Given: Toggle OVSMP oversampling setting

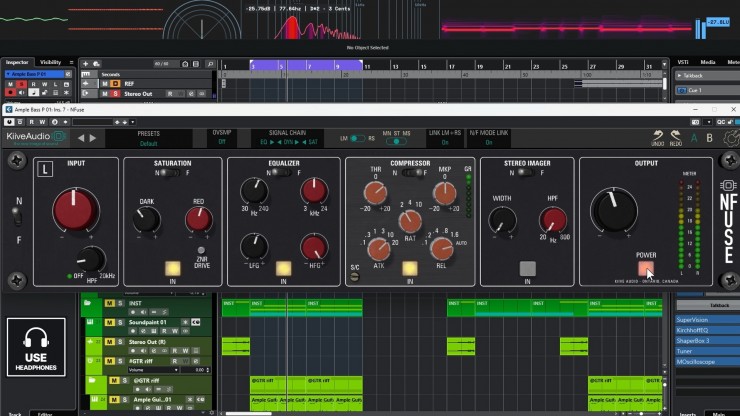Looking at the screenshot, I should click(222, 138).
